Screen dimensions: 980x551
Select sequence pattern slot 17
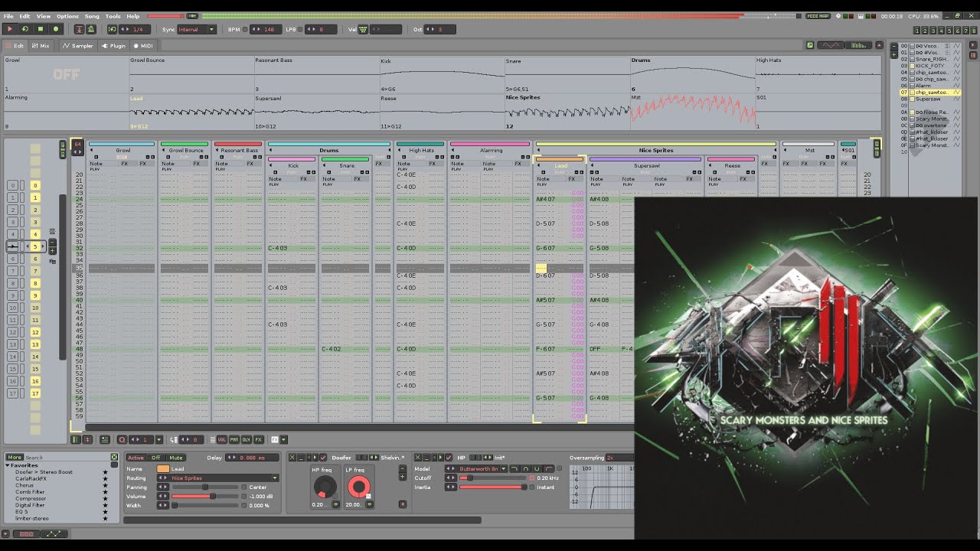35,393
